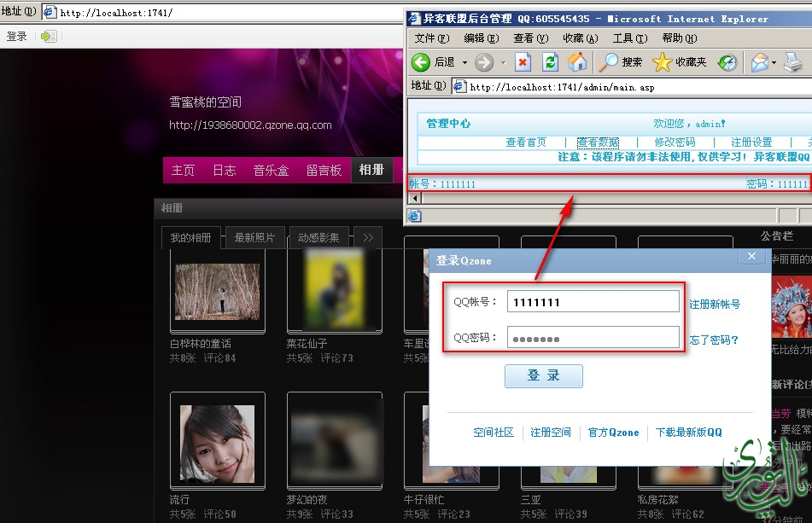Click IE horizontal scrollbar left arrow
This screenshot has height=523, width=812.
[x=415, y=199]
